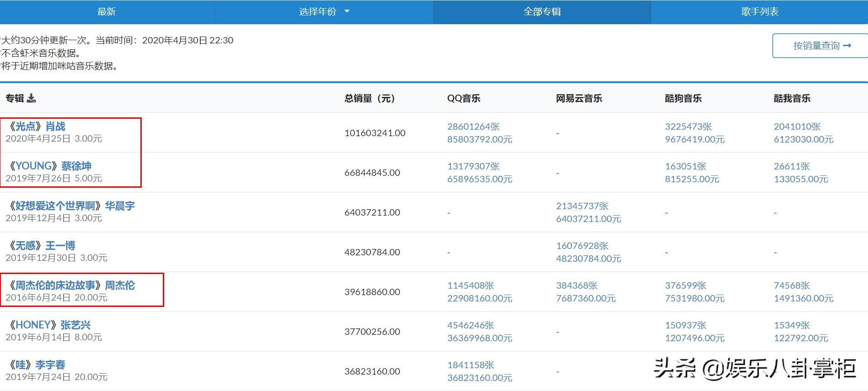This screenshot has height=391, width=868.
Task: Open the 最新 tab
Action: [107, 12]
